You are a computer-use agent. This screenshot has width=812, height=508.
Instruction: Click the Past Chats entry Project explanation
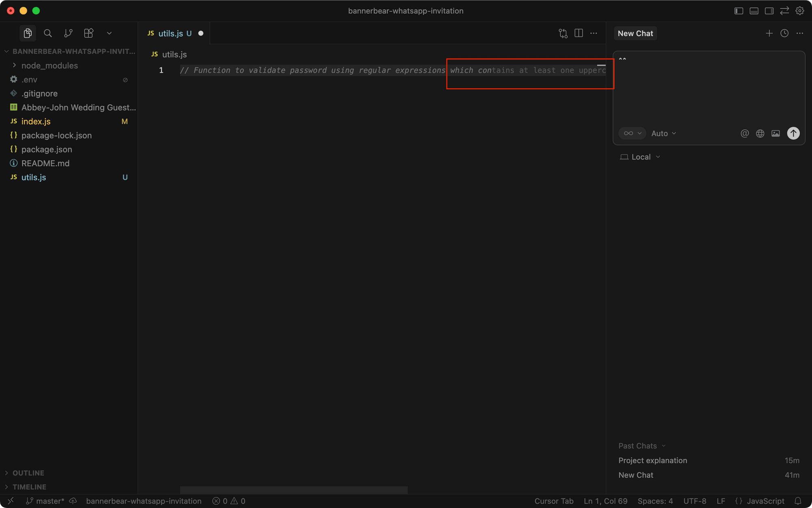coord(652,460)
